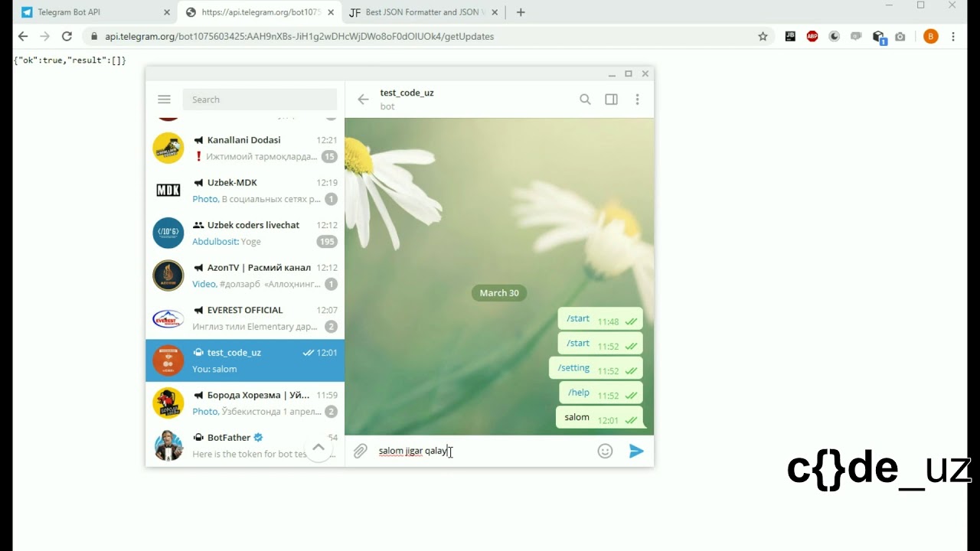Click the JSON response text on the page
The width and height of the screenshot is (980, 551).
coord(70,60)
